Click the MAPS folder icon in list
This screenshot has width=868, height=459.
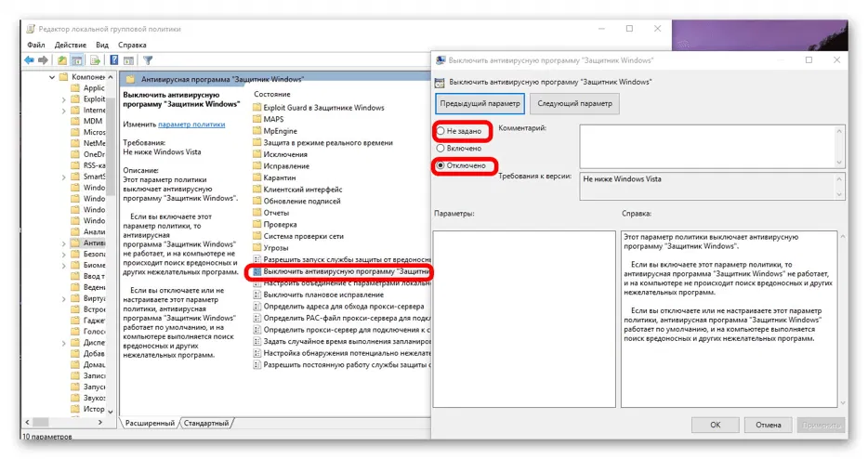(x=256, y=119)
